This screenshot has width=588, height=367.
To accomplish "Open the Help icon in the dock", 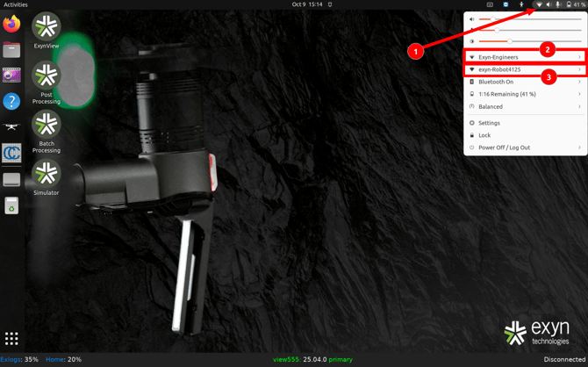I will point(11,102).
